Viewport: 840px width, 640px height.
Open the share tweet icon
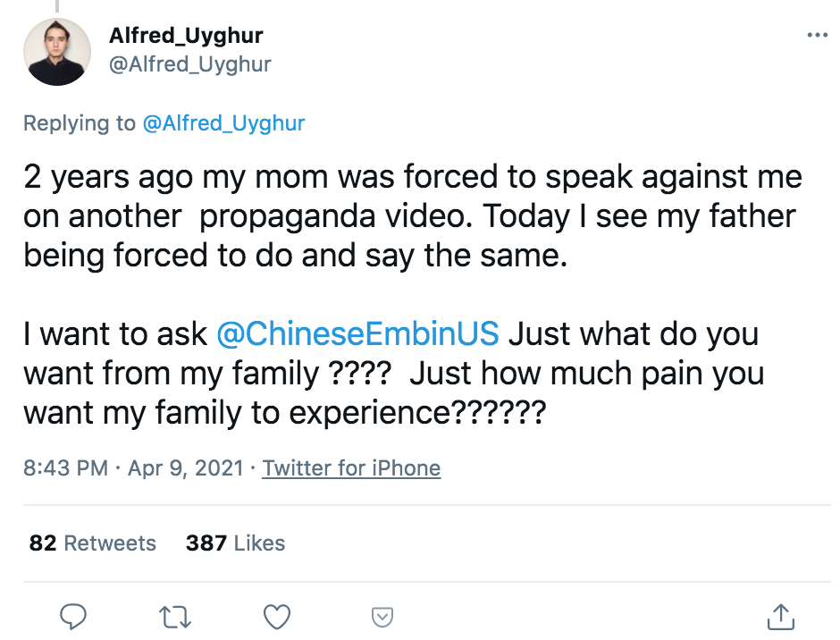click(x=780, y=617)
